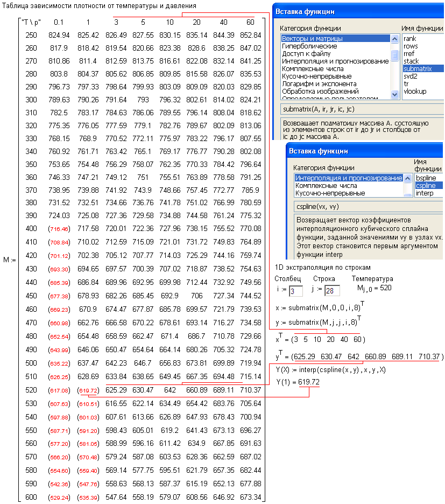The width and height of the screenshot is (445, 504).
Task: Click the heading Таблица зависимости плотности
Action: pyautogui.click(x=99, y=6)
